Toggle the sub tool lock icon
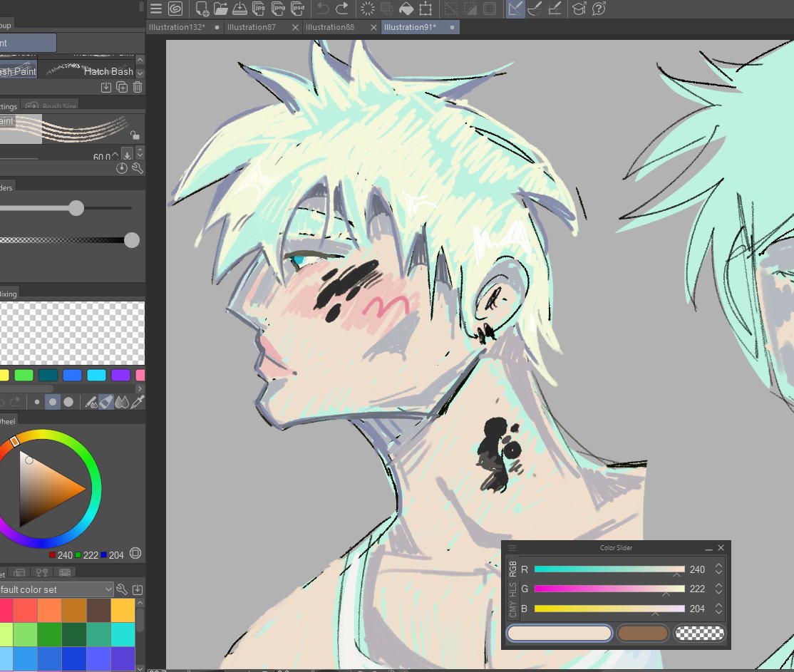The image size is (794, 672). coord(134,135)
